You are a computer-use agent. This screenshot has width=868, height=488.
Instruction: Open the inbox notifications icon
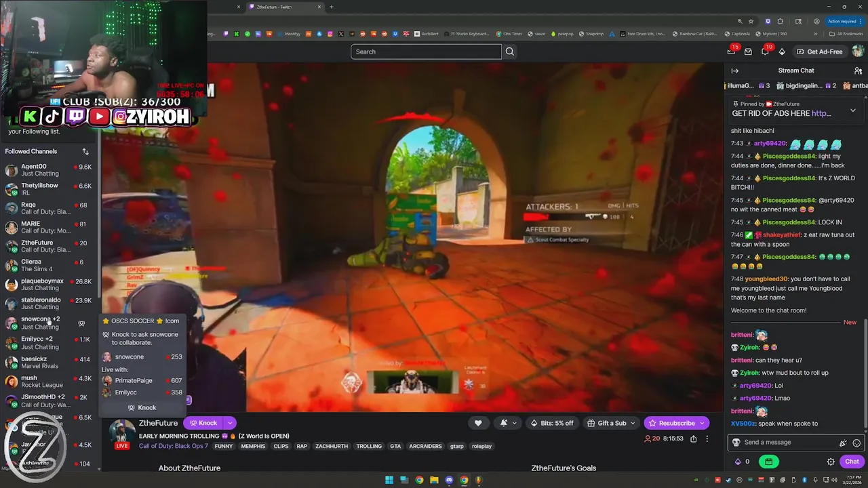click(x=748, y=52)
